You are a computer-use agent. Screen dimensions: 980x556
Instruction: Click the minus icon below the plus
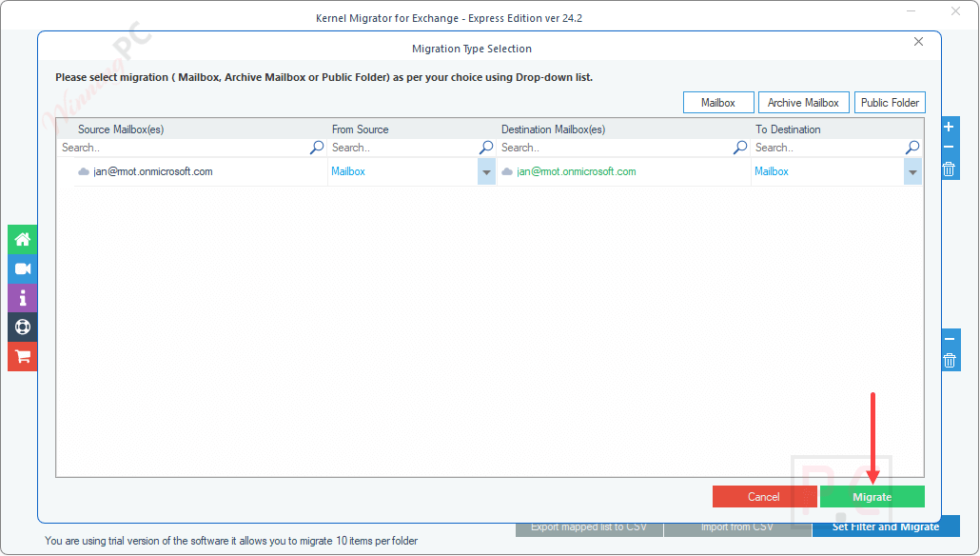(x=949, y=147)
